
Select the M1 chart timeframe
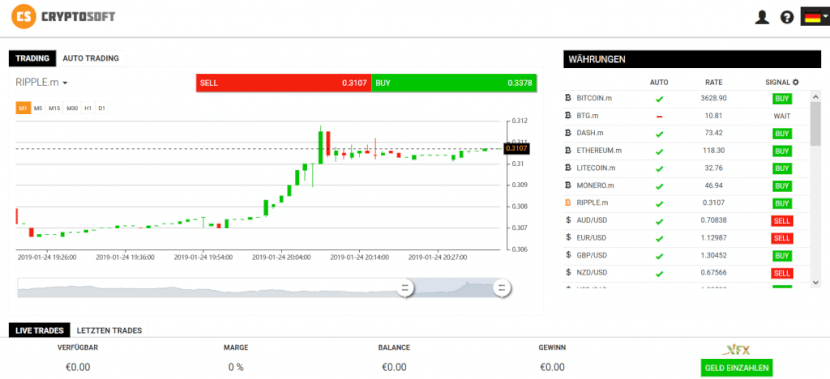[x=23, y=108]
